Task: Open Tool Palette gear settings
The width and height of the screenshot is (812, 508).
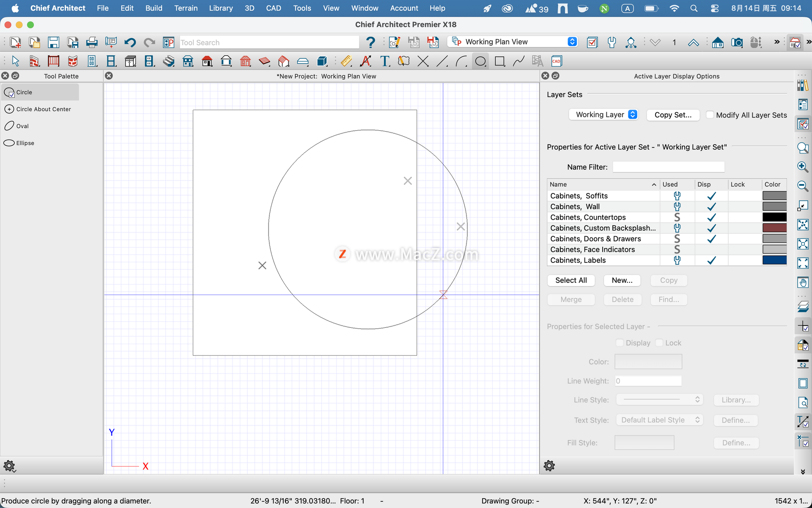Action: click(x=9, y=467)
